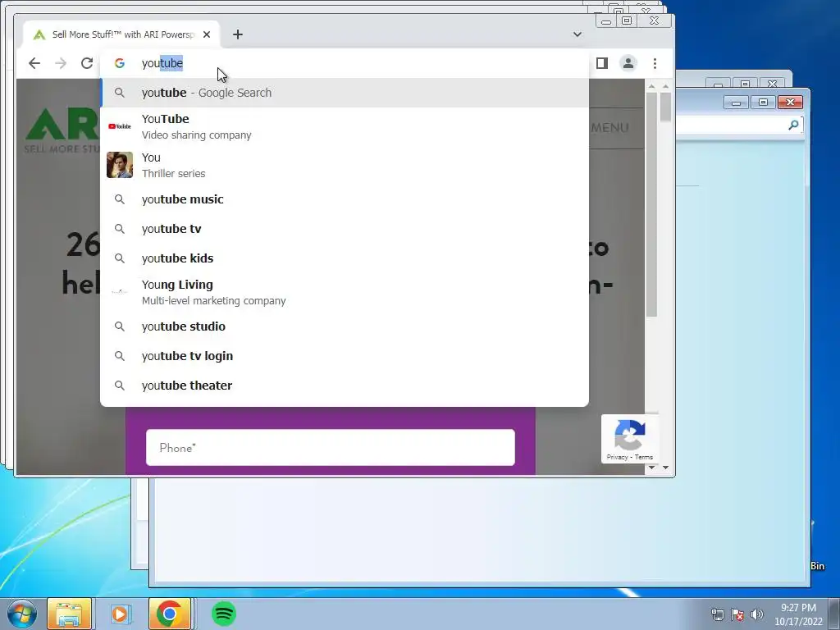Maximize the front Chrome window
This screenshot has height=630, width=840.
pos(627,21)
